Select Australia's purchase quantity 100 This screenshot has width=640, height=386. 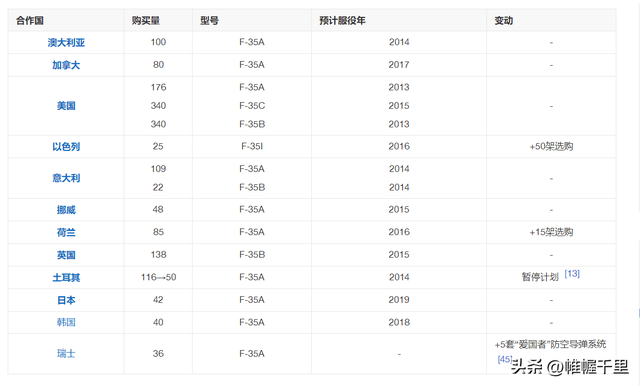pos(158,42)
